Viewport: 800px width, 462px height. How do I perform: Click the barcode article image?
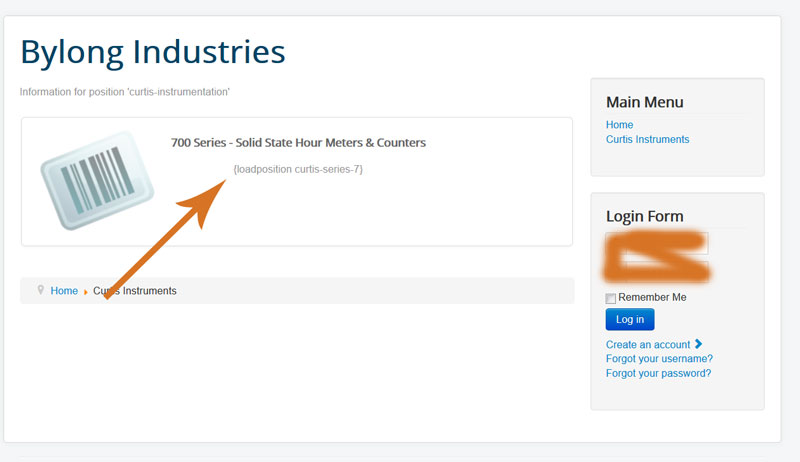point(97,180)
